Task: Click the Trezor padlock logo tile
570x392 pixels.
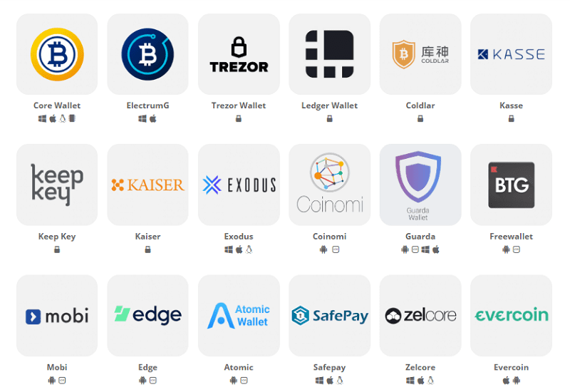Action: [x=239, y=54]
